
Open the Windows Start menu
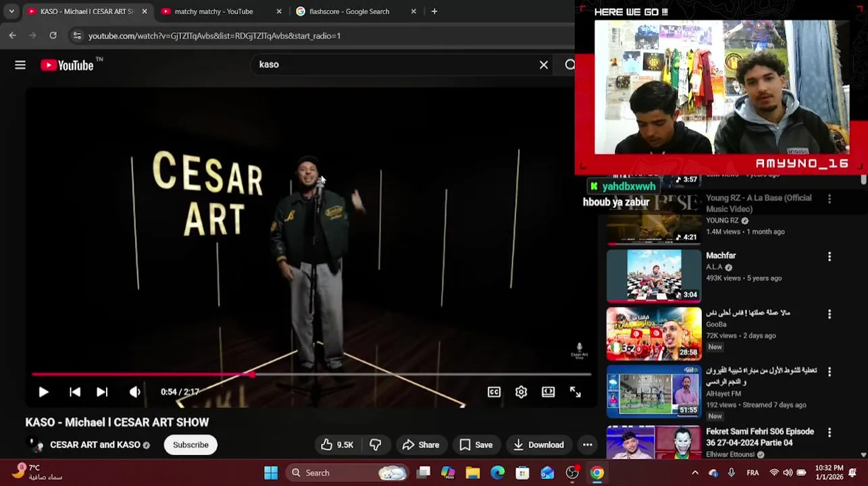(271, 473)
